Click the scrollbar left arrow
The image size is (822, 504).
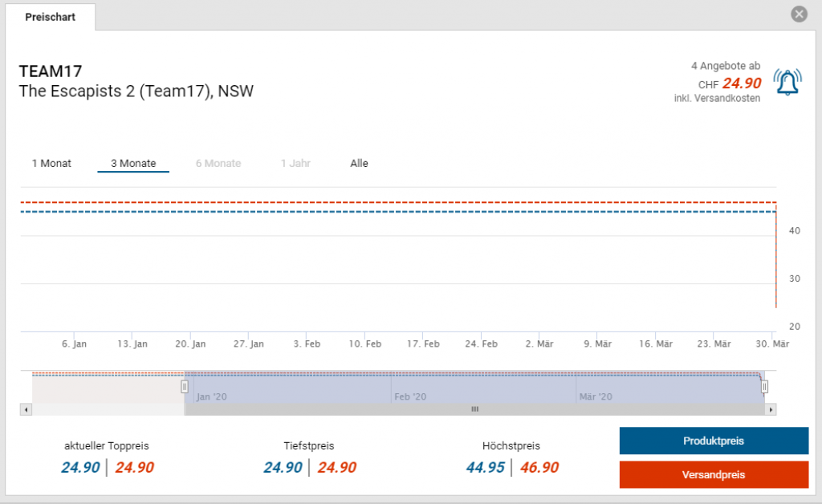click(27, 409)
